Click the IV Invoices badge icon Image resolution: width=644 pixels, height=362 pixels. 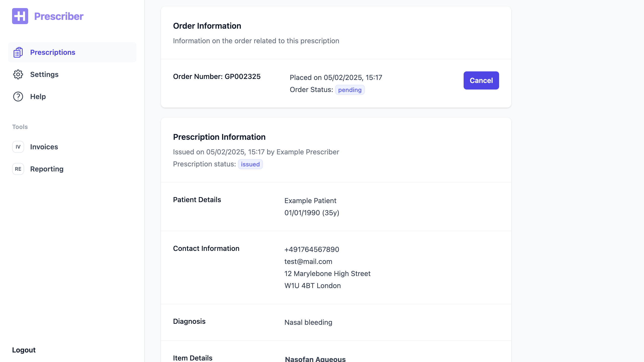pyautogui.click(x=18, y=147)
